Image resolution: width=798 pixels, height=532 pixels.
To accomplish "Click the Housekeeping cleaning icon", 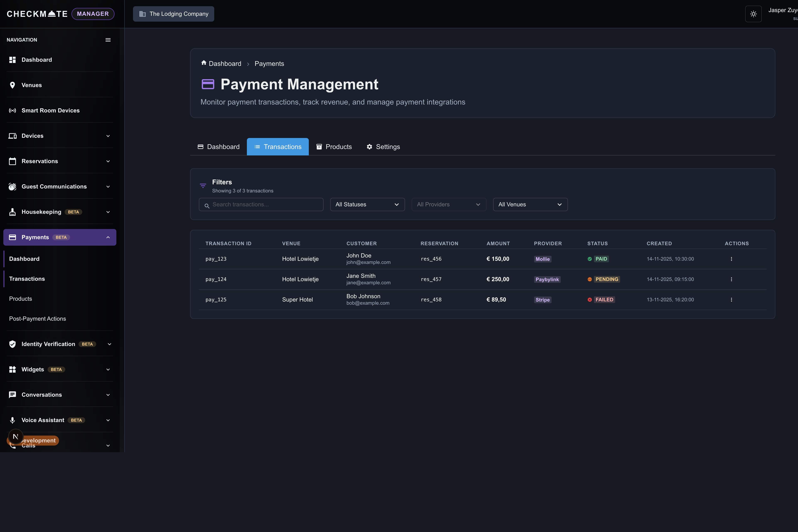I will 12,212.
